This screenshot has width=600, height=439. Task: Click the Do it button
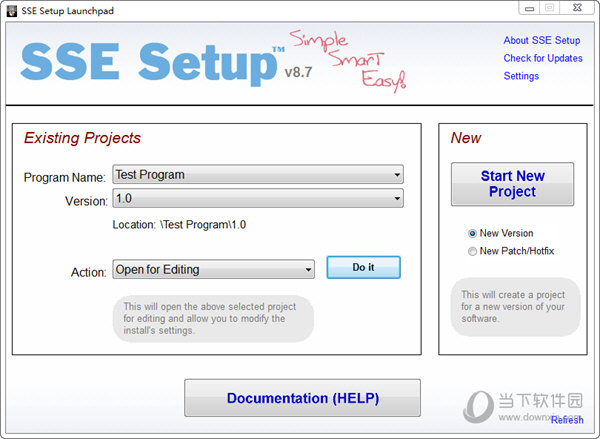tap(364, 267)
